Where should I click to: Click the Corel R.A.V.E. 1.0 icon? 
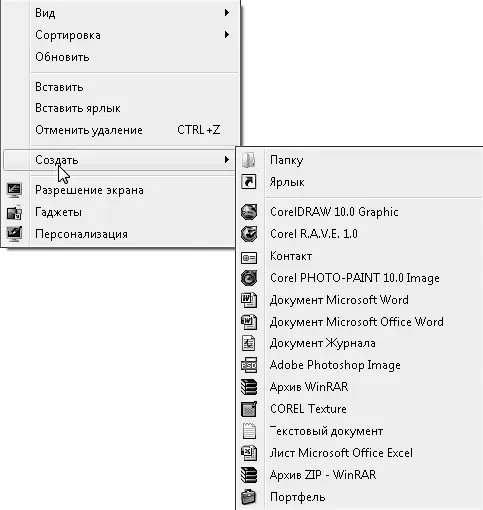click(x=249, y=234)
